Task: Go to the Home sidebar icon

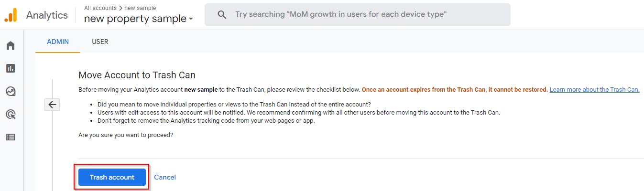Action: [x=11, y=45]
